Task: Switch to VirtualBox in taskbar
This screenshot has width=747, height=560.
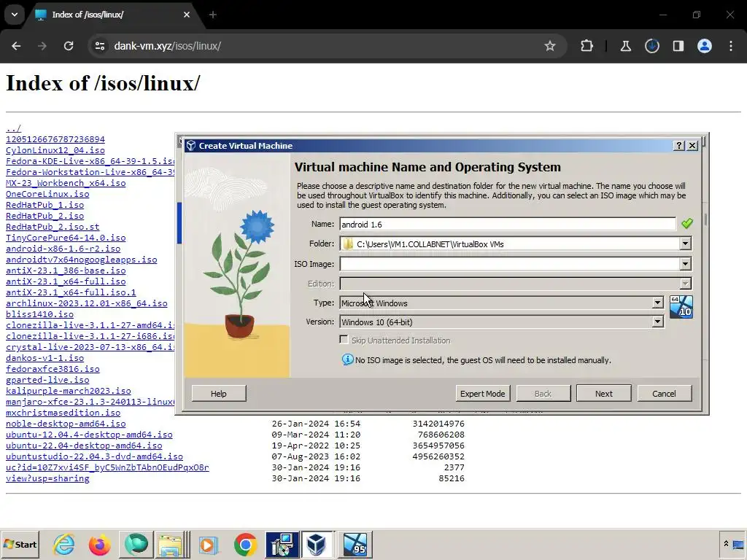Action: [318, 544]
